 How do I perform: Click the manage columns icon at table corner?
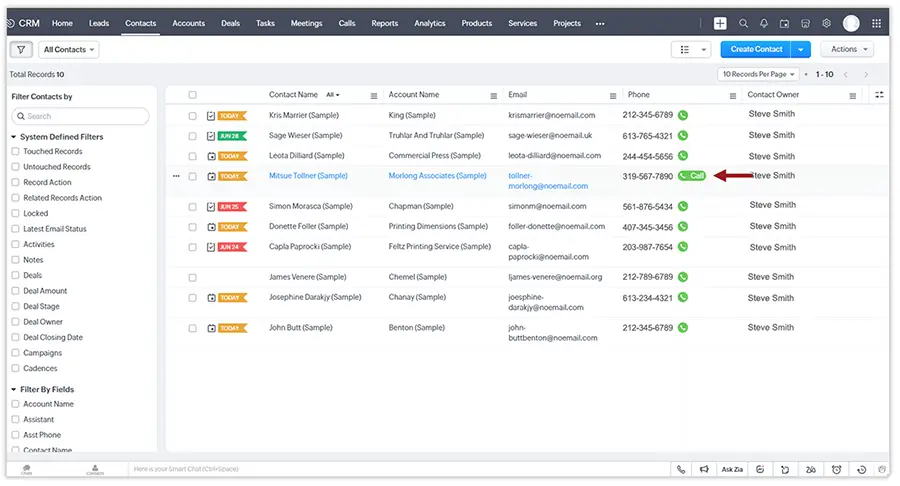click(879, 95)
